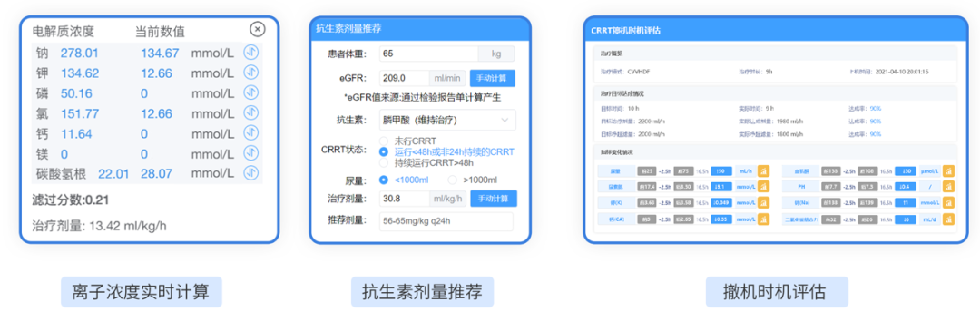Open the chart icon for the 尿量 indicator

coord(764,170)
